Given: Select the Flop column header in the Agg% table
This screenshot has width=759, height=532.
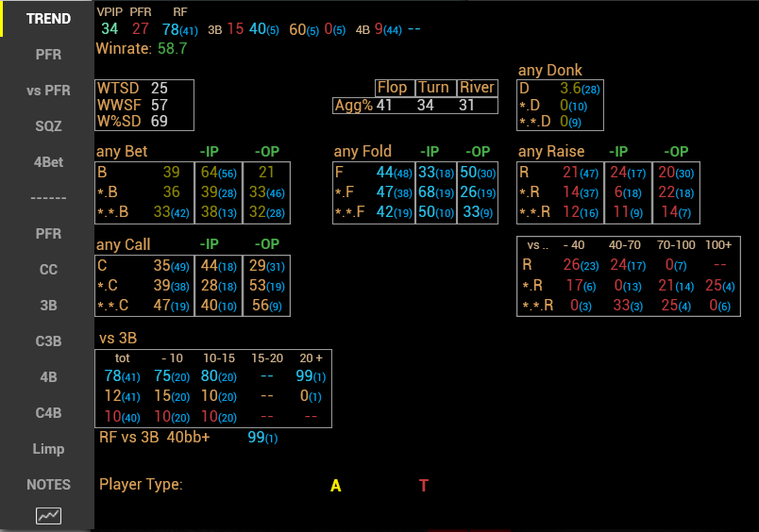Looking at the screenshot, I should (392, 88).
